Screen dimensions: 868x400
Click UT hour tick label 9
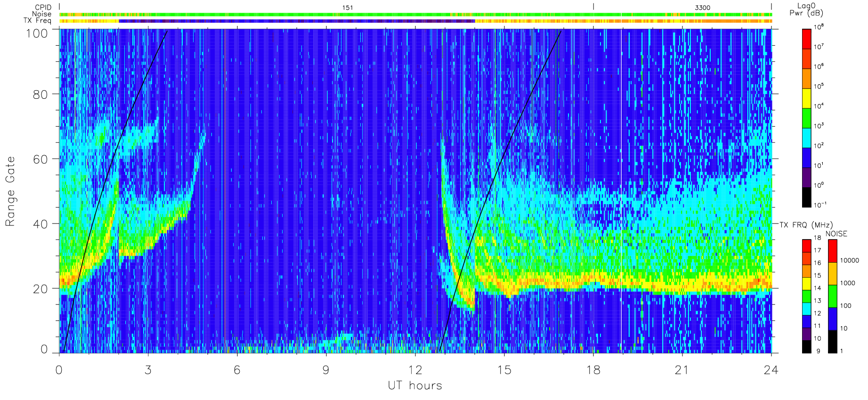[326, 370]
